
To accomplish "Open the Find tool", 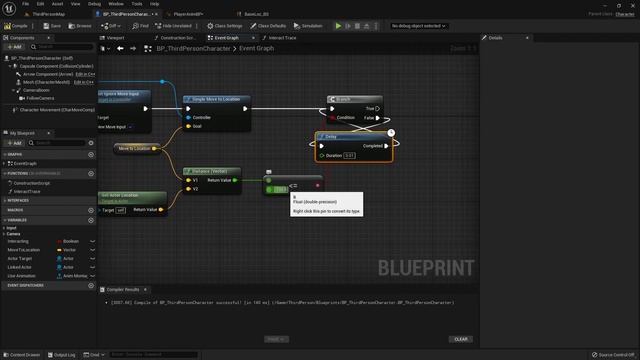I will [140, 26].
